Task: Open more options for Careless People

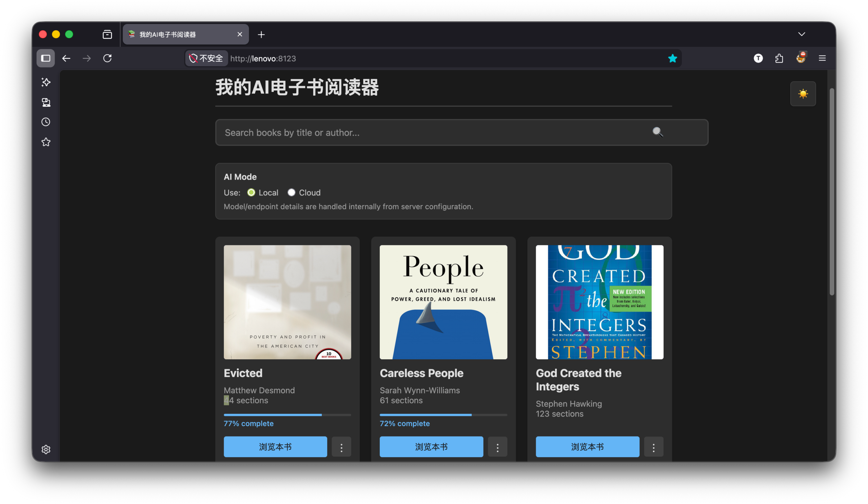Action: point(497,447)
